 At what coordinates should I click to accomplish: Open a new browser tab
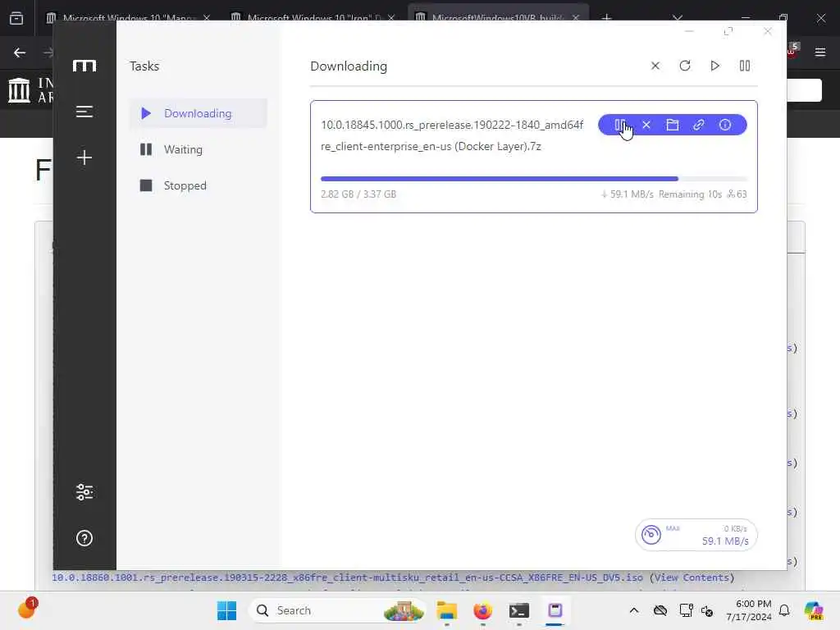(606, 18)
